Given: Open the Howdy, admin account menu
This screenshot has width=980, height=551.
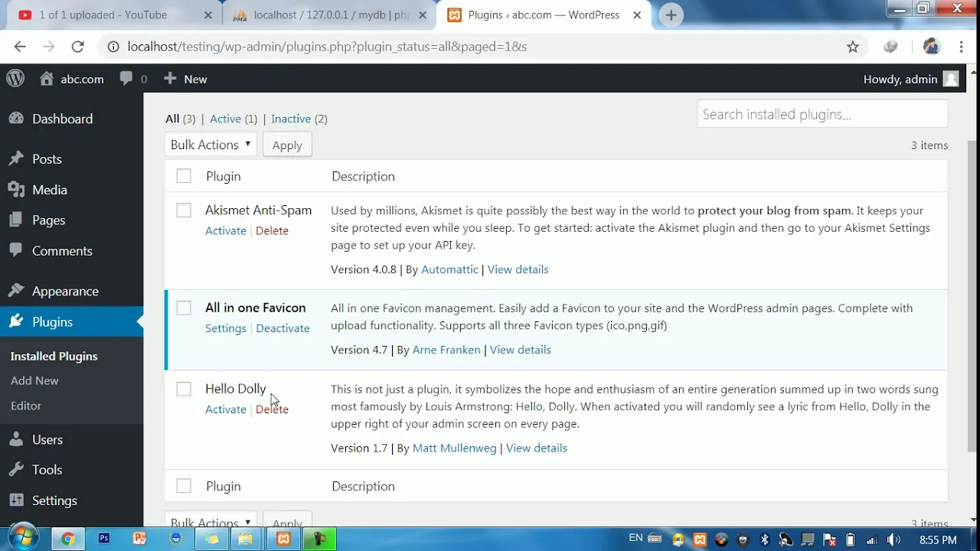Looking at the screenshot, I should tap(911, 79).
